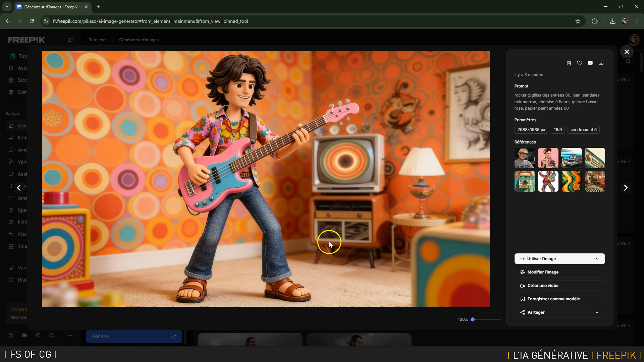
Task: Go to next image arrow
Action: (626, 188)
